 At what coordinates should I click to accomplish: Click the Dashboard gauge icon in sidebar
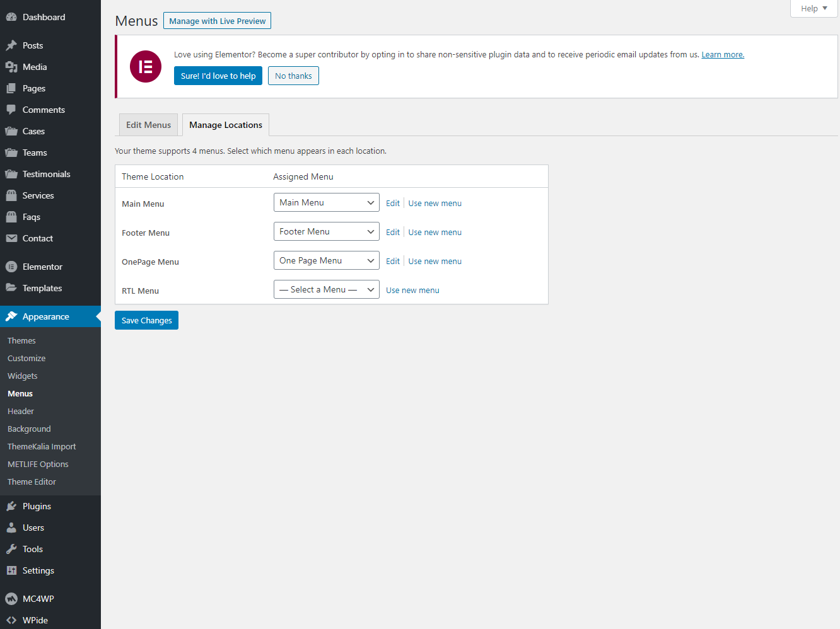click(x=11, y=17)
